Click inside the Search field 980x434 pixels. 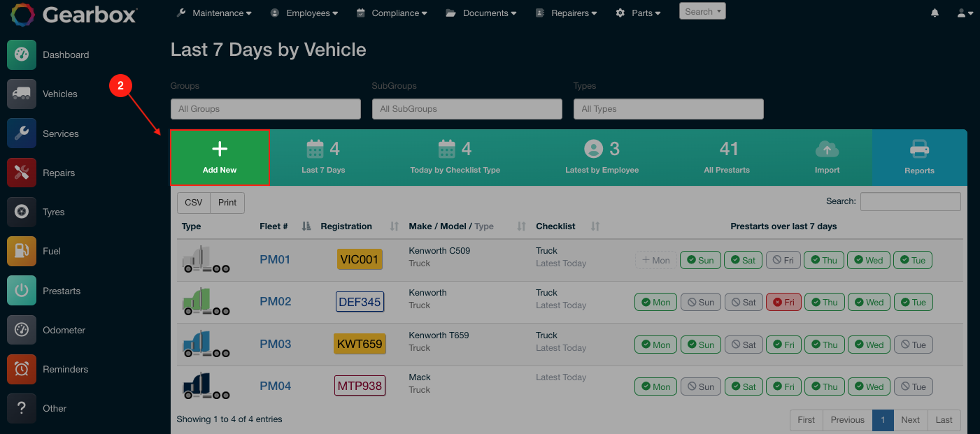(x=910, y=201)
